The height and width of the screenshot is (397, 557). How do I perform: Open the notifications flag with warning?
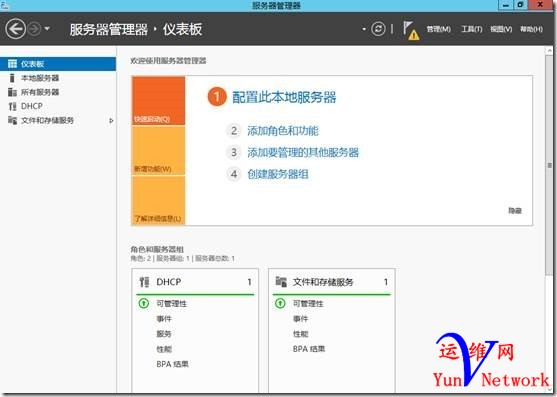[411, 30]
